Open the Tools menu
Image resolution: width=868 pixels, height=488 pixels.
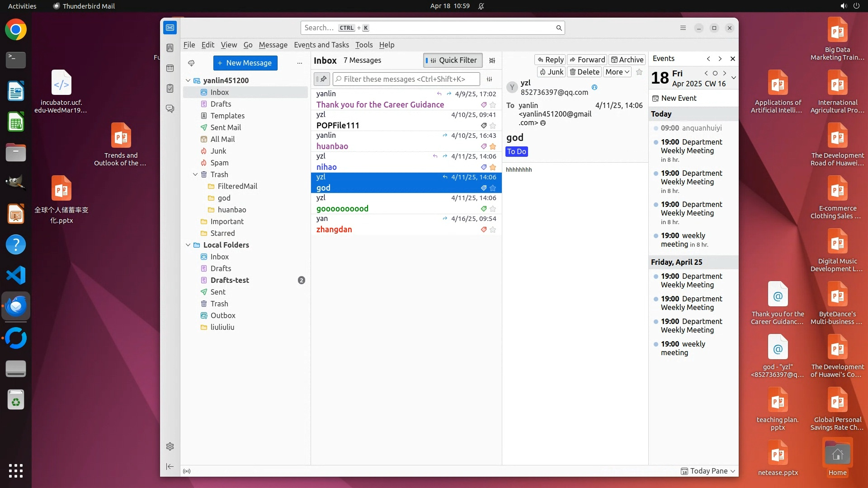tap(363, 45)
